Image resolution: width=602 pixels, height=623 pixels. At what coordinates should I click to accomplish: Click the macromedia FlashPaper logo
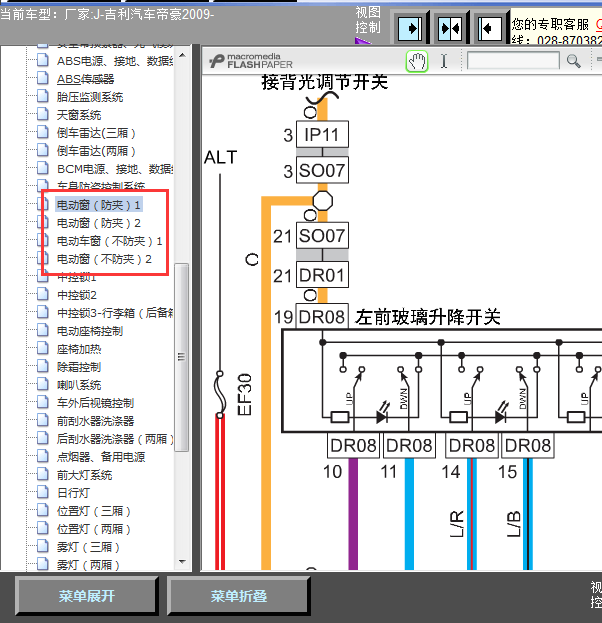point(251,61)
